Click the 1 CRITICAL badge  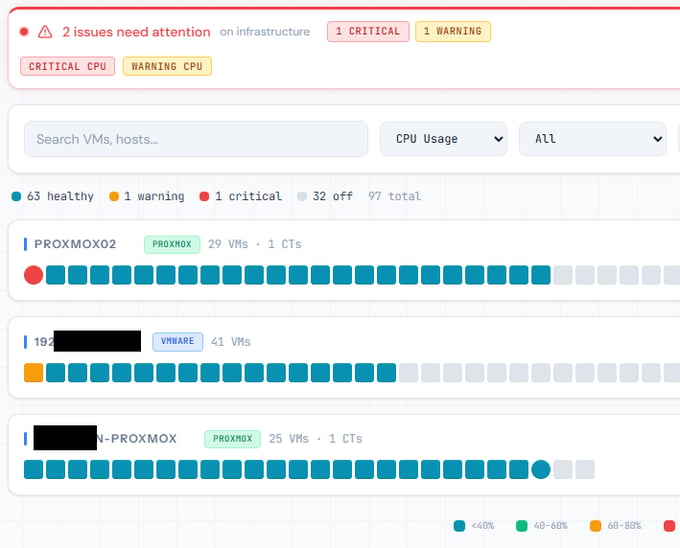pyautogui.click(x=368, y=31)
